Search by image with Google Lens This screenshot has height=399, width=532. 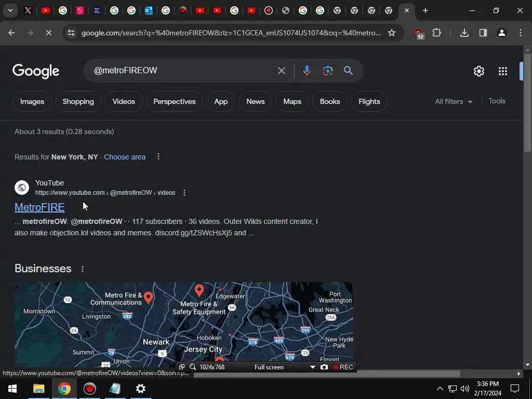327,71
